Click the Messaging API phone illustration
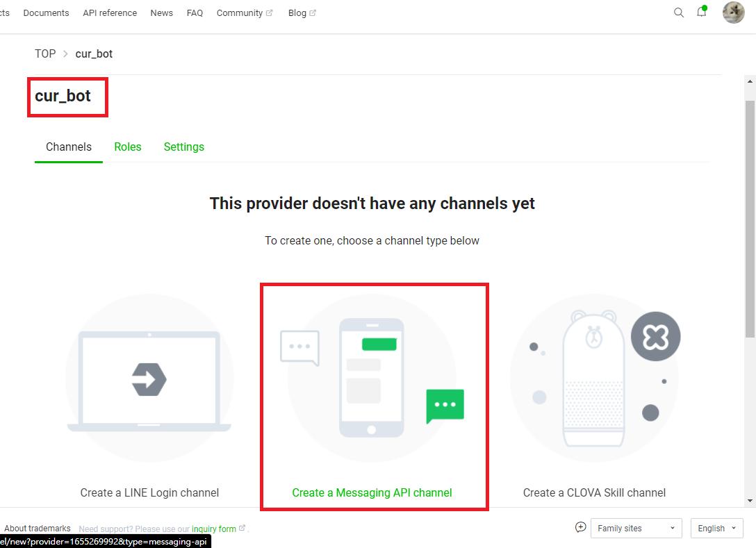Screen dimensions: 756x548 coord(372,379)
